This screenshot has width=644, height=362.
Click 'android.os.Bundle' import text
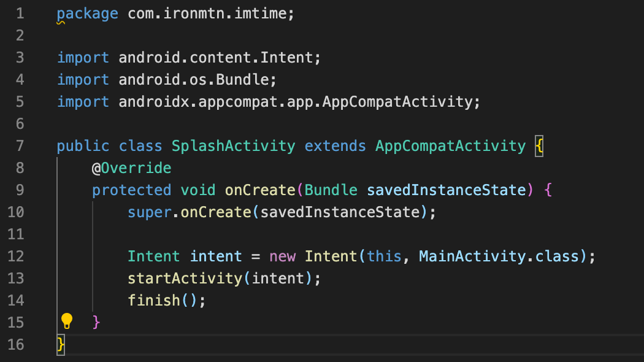pyautogui.click(x=193, y=80)
